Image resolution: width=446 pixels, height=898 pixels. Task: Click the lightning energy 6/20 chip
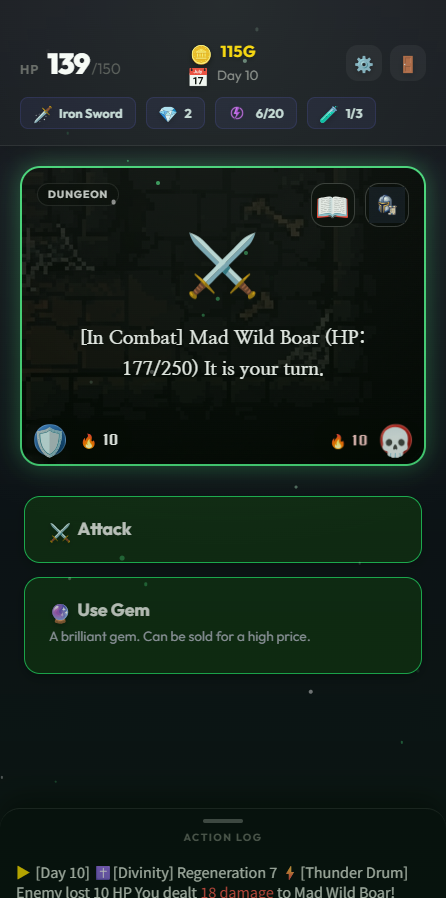point(256,113)
